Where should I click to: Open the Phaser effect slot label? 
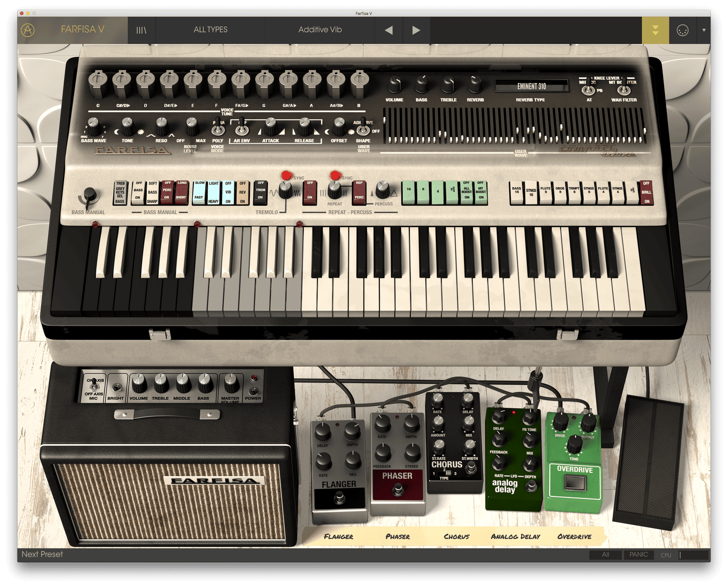(x=397, y=537)
